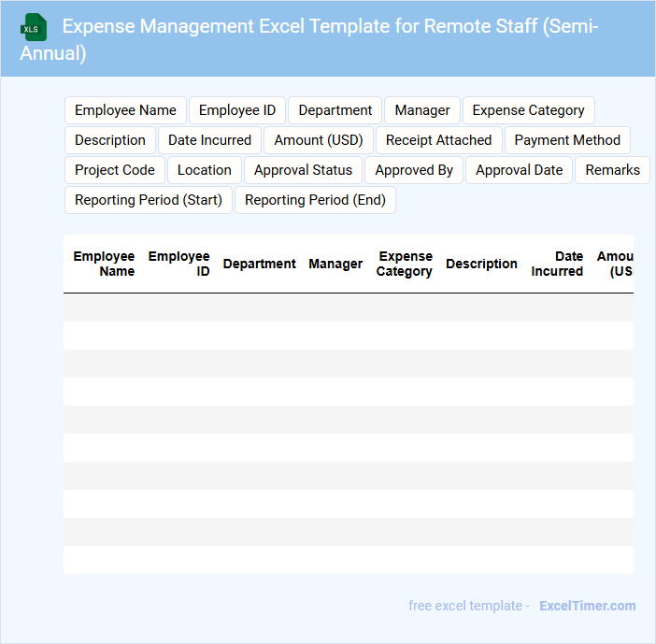656x644 pixels.
Task: Select the Approval Status tag
Action: pos(303,170)
